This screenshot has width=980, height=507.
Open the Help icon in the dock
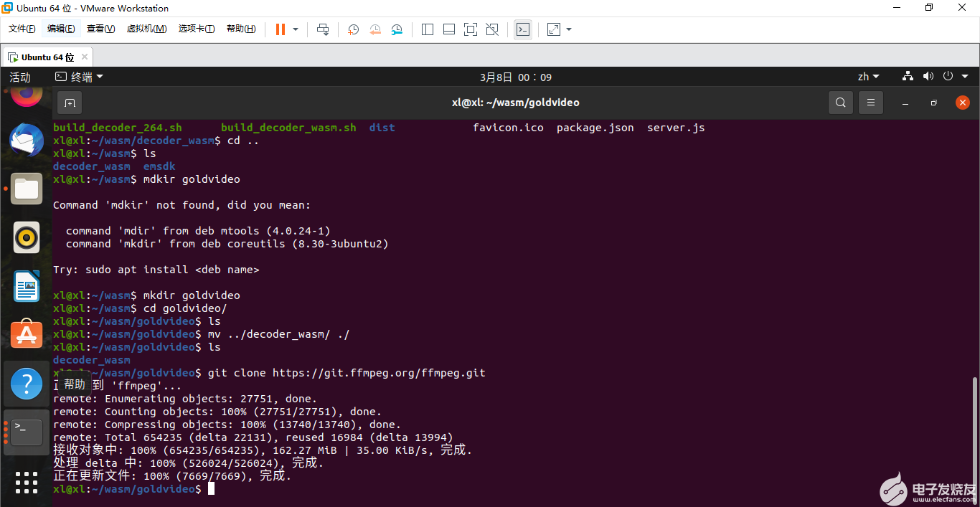click(x=27, y=384)
